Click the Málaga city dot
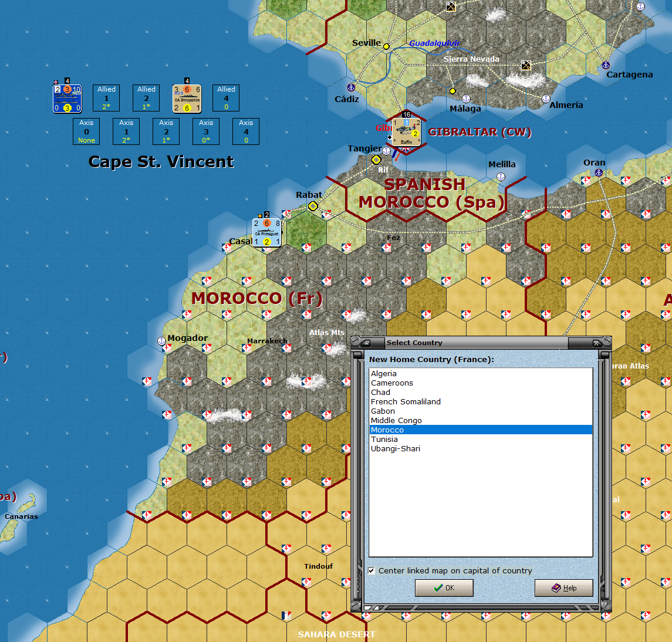Viewport: 672px width, 642px height. [x=452, y=91]
